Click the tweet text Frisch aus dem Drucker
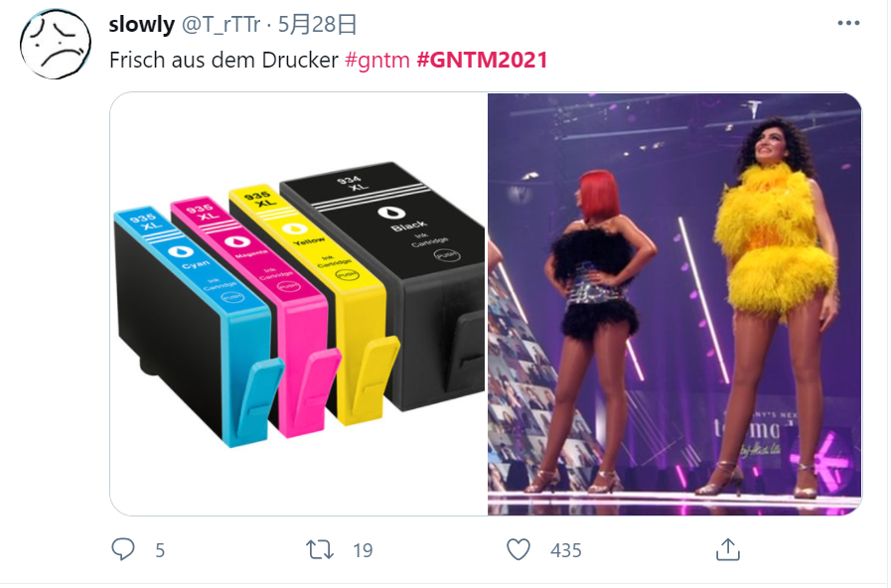891x588 pixels. coord(223,60)
